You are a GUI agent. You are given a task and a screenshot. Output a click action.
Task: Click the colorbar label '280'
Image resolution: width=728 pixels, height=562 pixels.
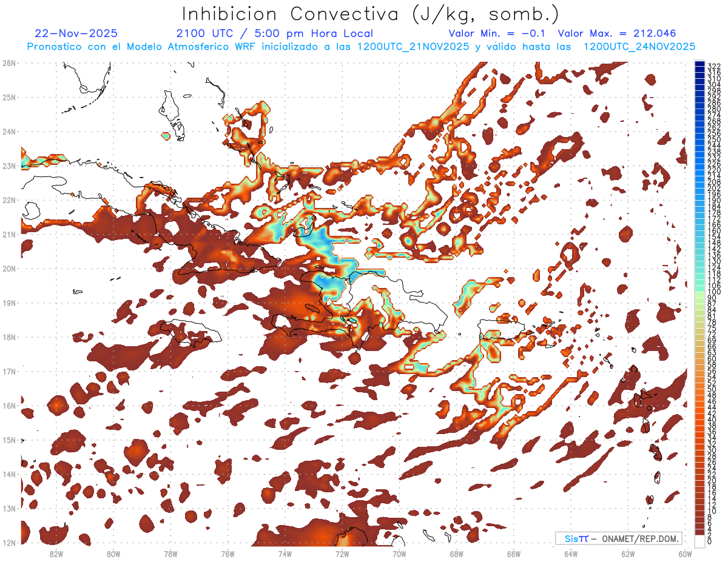point(714,108)
